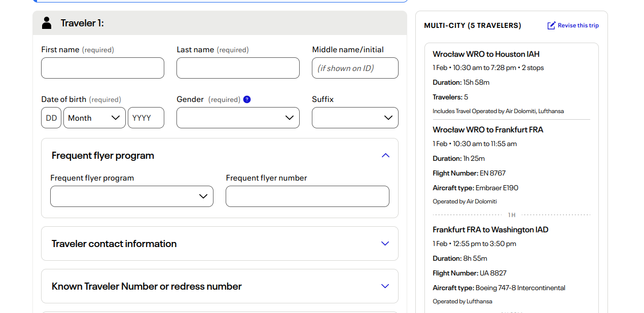Open the Suffix dropdown
This screenshot has height=313, width=644.
(x=355, y=118)
